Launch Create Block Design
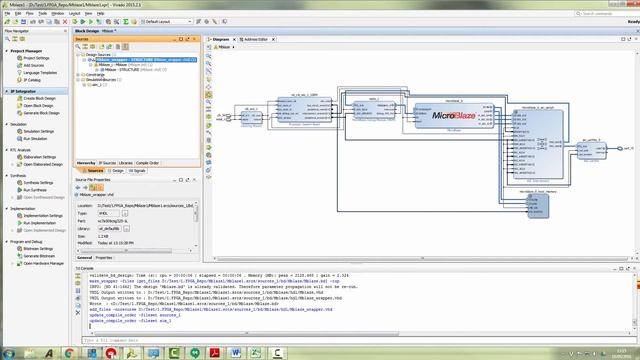The width and height of the screenshot is (640, 360). tap(39, 98)
